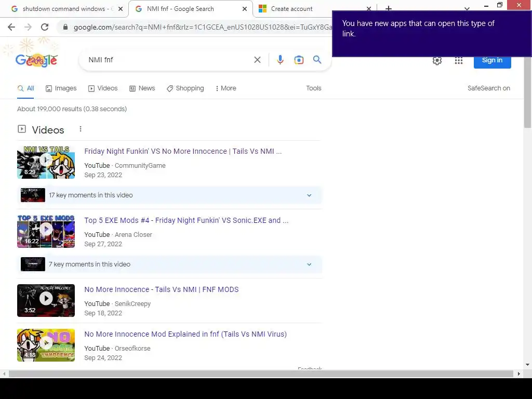Select the All results tab

[26, 88]
